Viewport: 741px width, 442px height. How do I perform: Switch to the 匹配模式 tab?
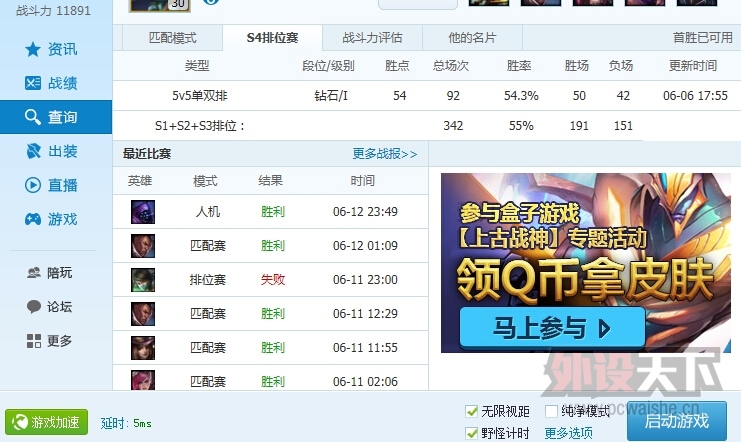tap(172, 38)
